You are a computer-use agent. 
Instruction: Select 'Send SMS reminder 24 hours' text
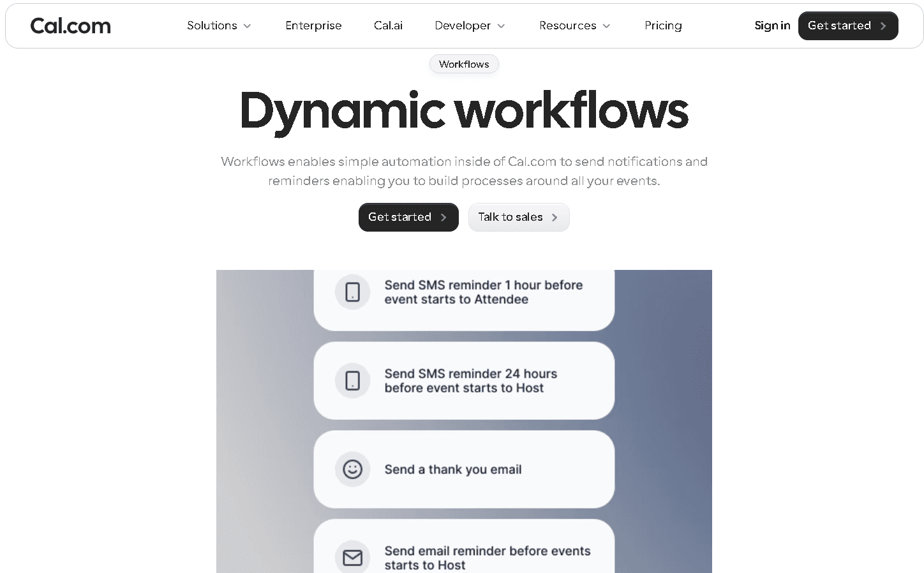tap(471, 374)
